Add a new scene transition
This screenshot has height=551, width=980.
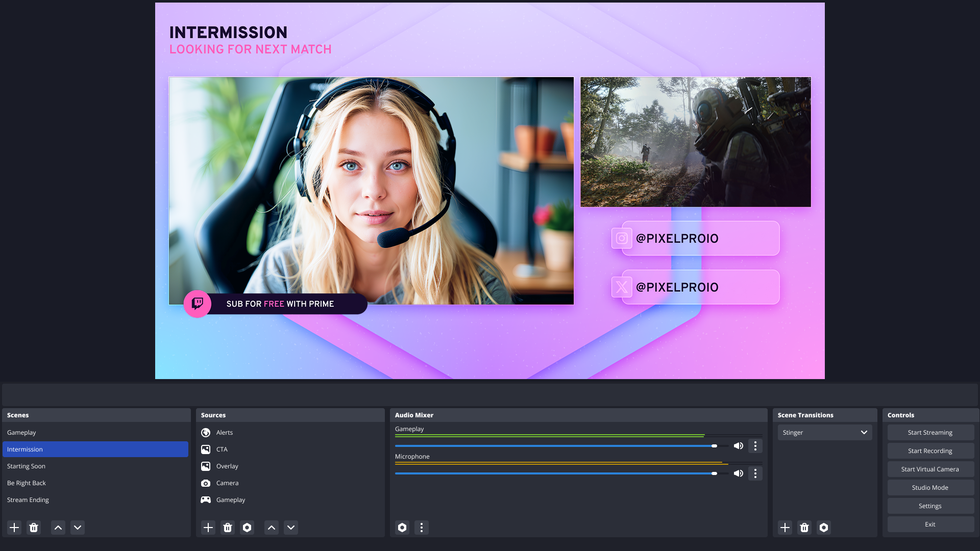(785, 528)
